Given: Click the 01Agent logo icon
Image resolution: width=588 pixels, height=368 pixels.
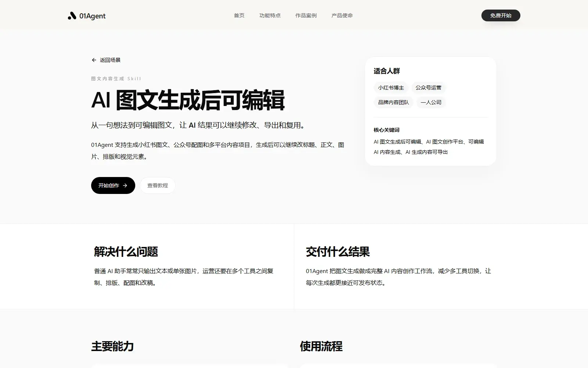Looking at the screenshot, I should (72, 15).
